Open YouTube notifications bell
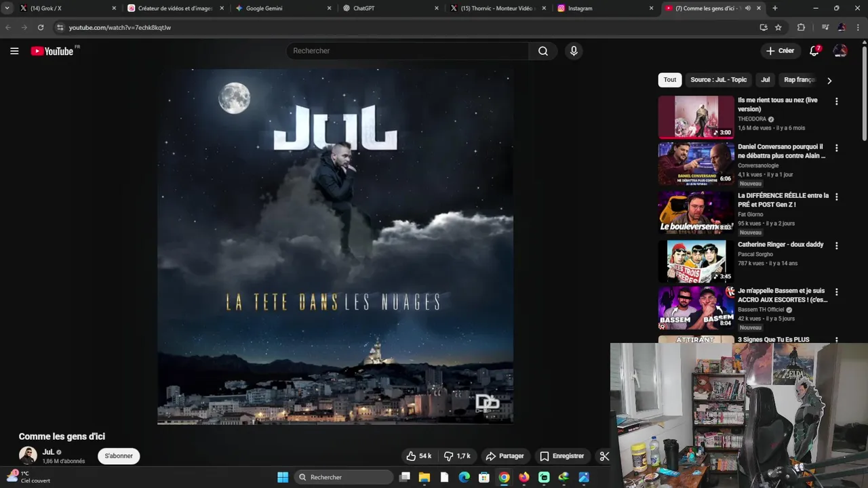Image resolution: width=868 pixels, height=488 pixels. (x=814, y=51)
